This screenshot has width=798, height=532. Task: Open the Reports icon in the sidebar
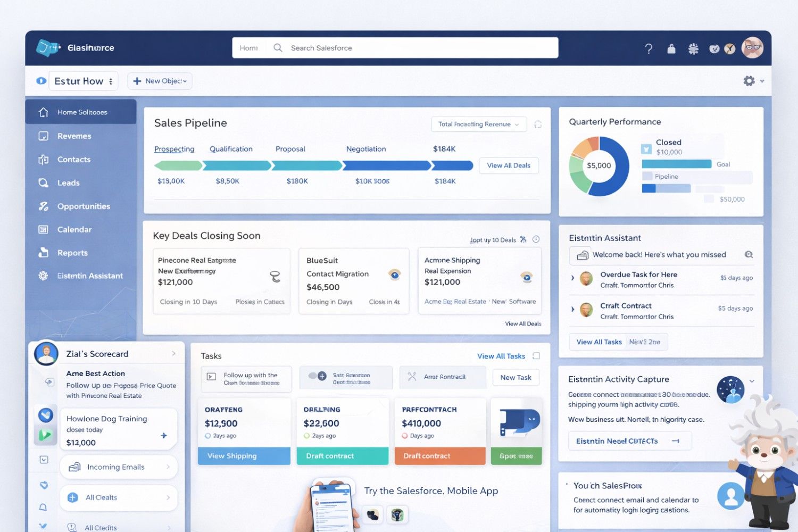coord(44,253)
